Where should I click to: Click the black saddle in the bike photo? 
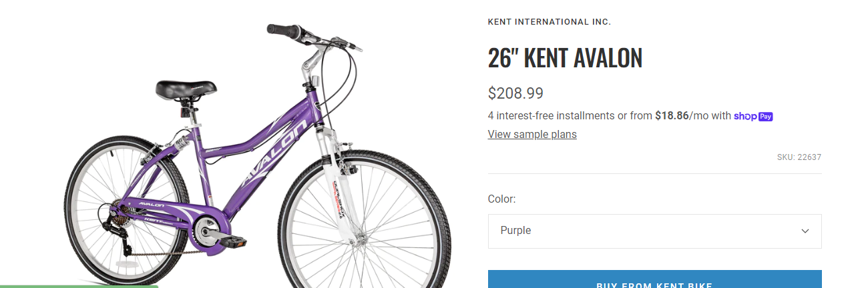click(186, 87)
